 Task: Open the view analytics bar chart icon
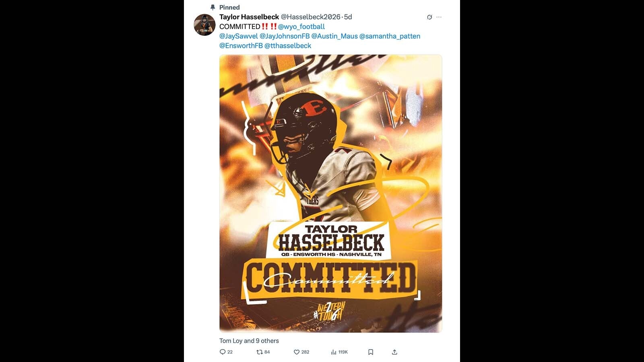click(334, 352)
